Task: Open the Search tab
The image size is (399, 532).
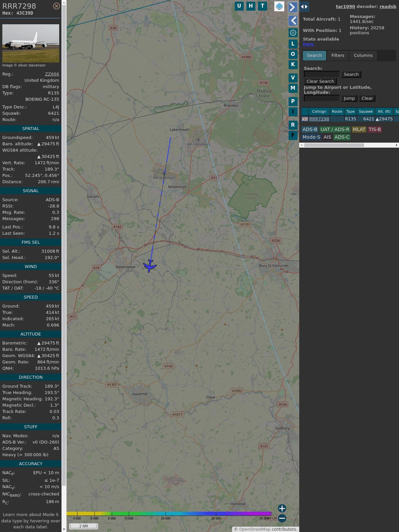Action: 315,56
